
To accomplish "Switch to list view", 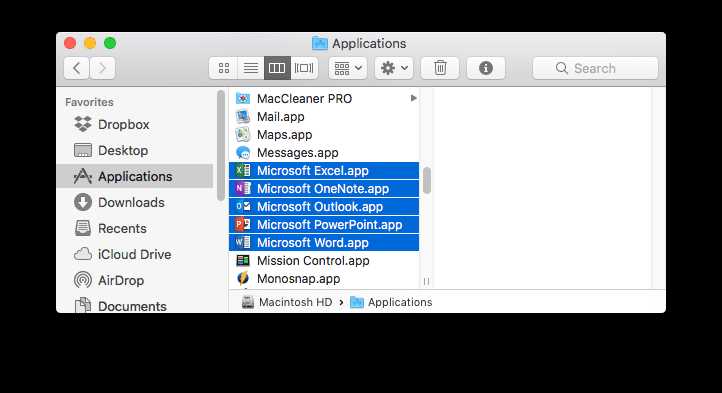I will (250, 68).
